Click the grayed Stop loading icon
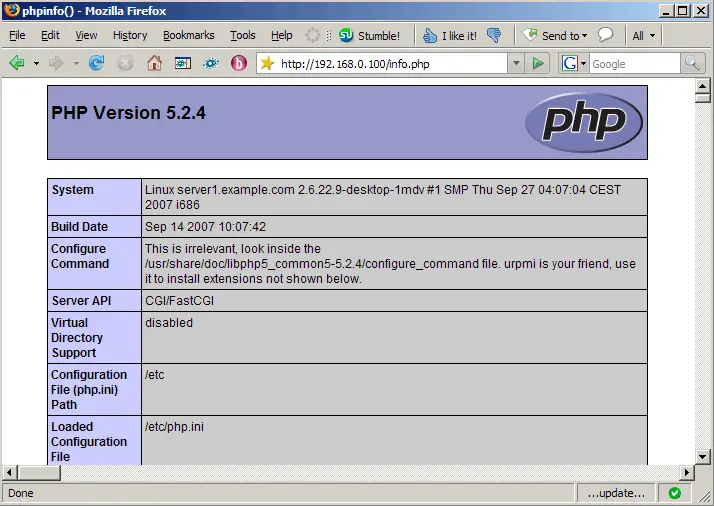This screenshot has height=506, width=714. (x=125, y=63)
